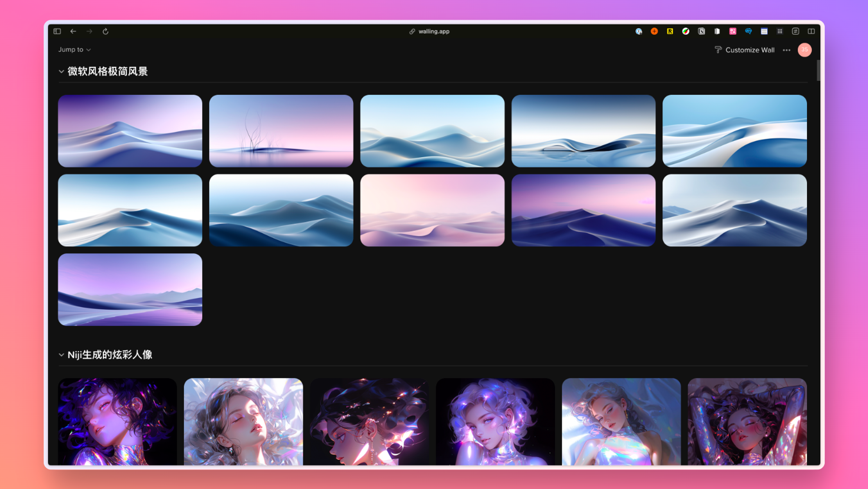Open the browser sliders settings icon

(796, 31)
